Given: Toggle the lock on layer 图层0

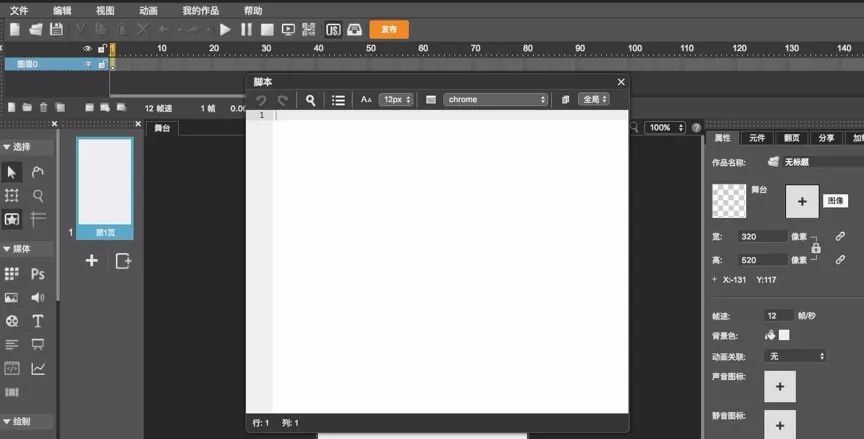Looking at the screenshot, I should (x=101, y=64).
